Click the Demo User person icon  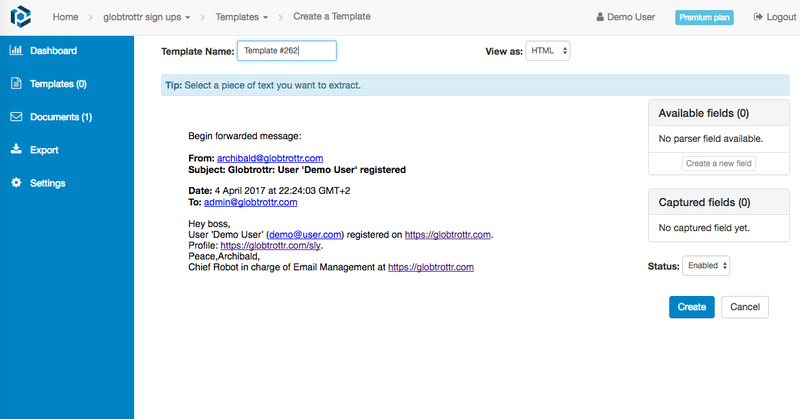(600, 17)
